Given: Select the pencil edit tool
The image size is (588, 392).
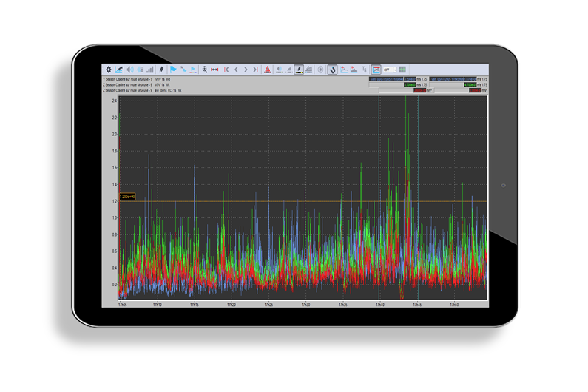Looking at the screenshot, I should pos(160,70).
